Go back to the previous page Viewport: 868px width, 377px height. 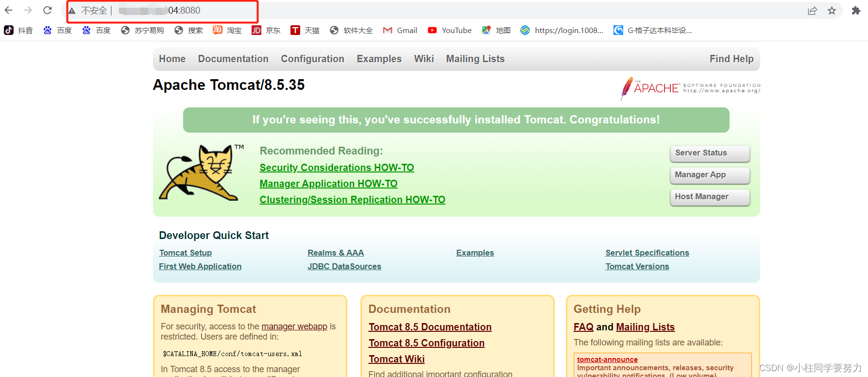coord(9,10)
